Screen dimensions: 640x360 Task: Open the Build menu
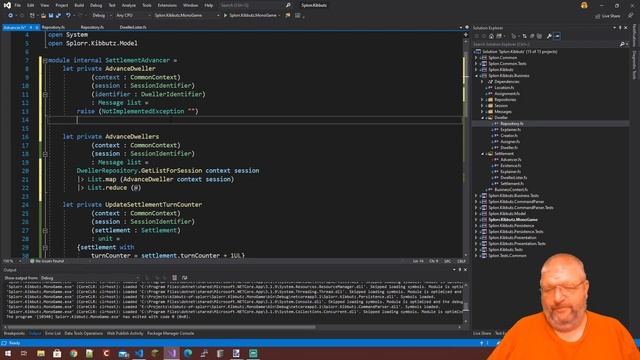click(x=79, y=5)
